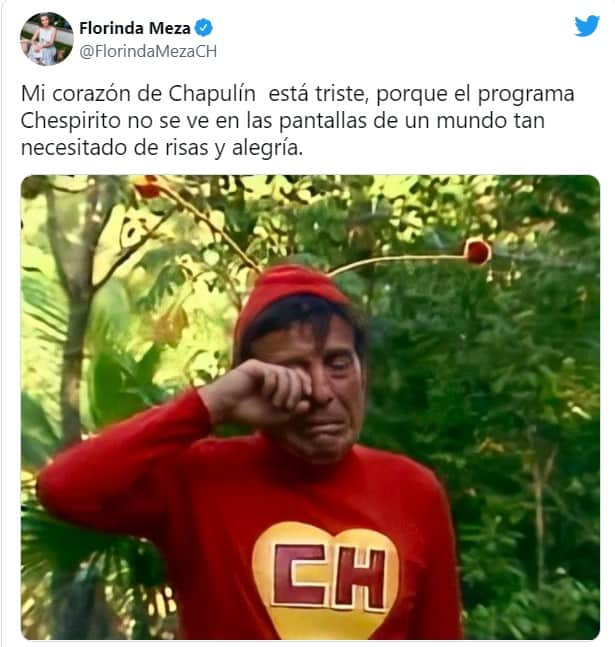Click the blue verified badge
615x647 pixels.
pos(203,28)
